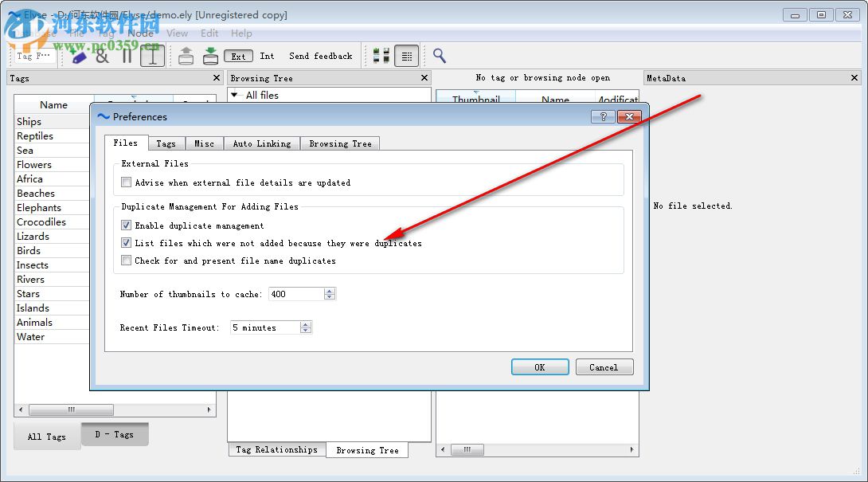Viewport: 868px width, 482px height.
Task: Open the View menu
Action: pos(177,33)
